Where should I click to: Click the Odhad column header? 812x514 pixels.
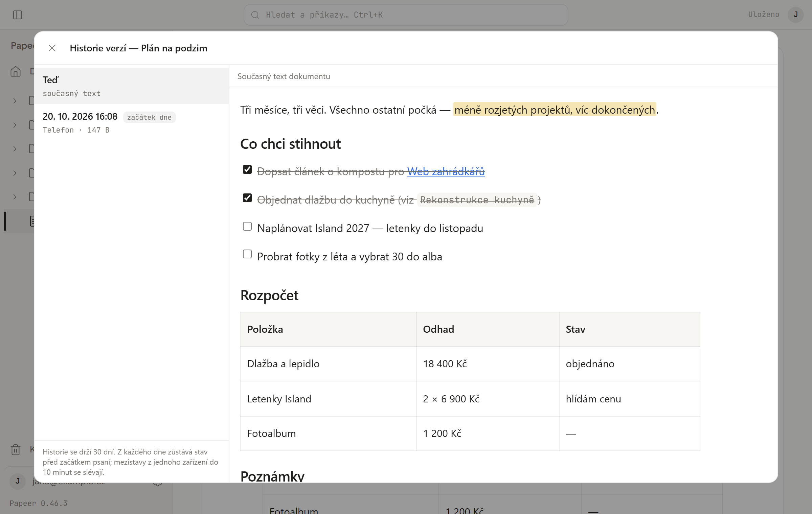488,329
